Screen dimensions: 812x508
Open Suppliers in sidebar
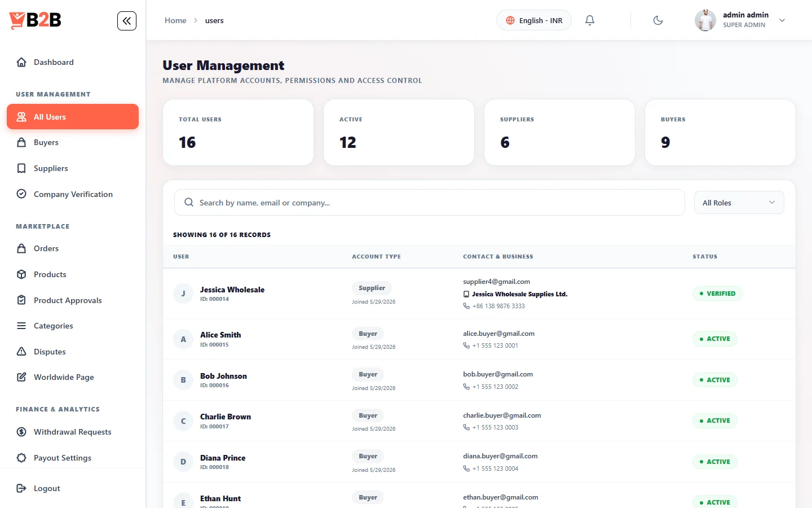pos(73,168)
